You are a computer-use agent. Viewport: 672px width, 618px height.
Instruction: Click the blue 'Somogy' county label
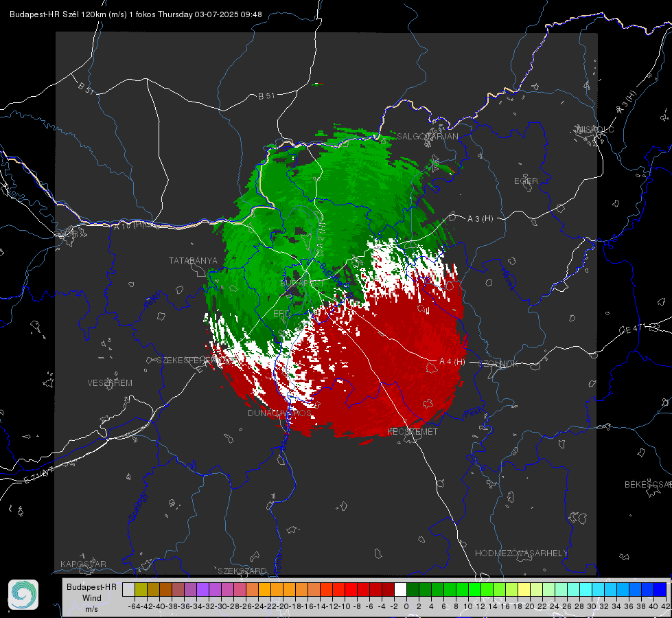(x=137, y=507)
